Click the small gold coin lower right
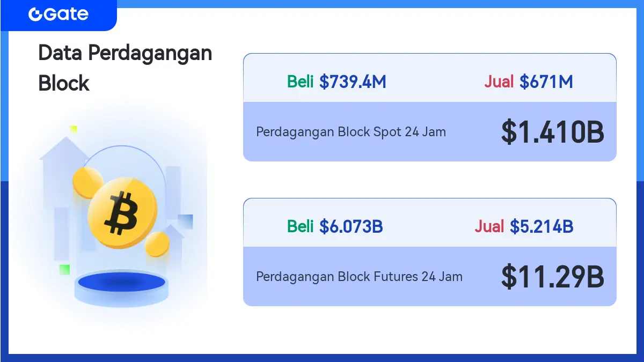Viewport: 644px width, 362px height. click(157, 244)
